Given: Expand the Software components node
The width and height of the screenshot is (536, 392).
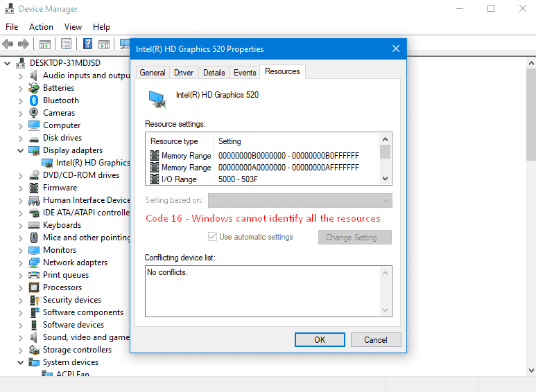Looking at the screenshot, I should pyautogui.click(x=21, y=313).
